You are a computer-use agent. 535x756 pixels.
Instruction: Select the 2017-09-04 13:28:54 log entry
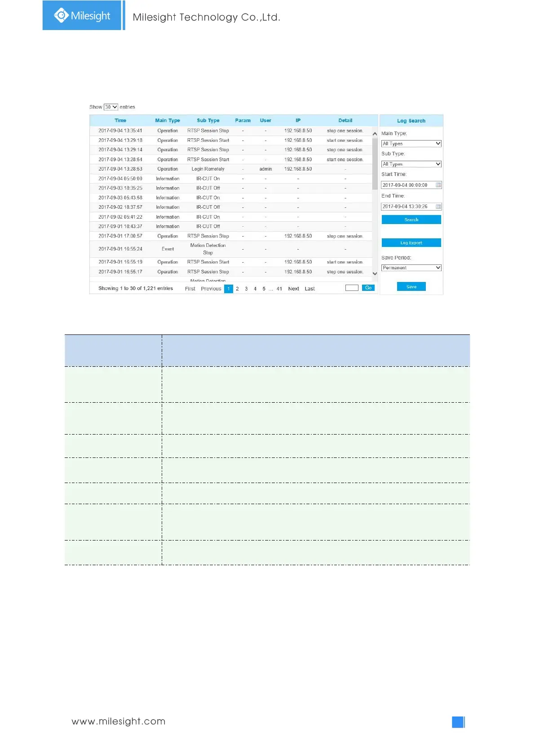pos(231,159)
